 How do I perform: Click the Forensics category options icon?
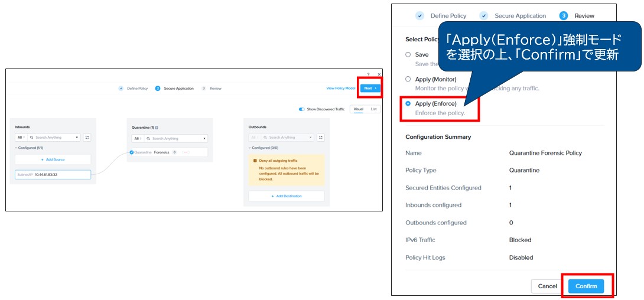click(x=185, y=152)
